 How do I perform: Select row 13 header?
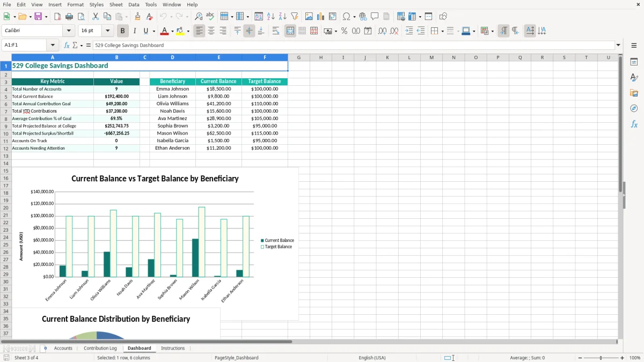tap(6, 156)
